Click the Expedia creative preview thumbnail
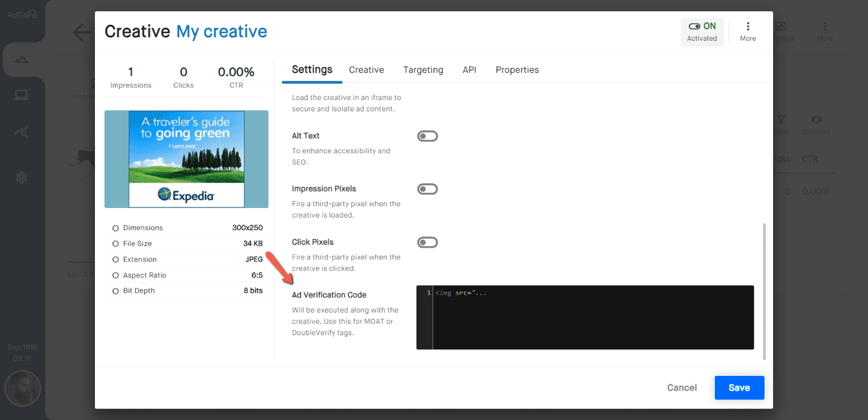 click(x=186, y=159)
